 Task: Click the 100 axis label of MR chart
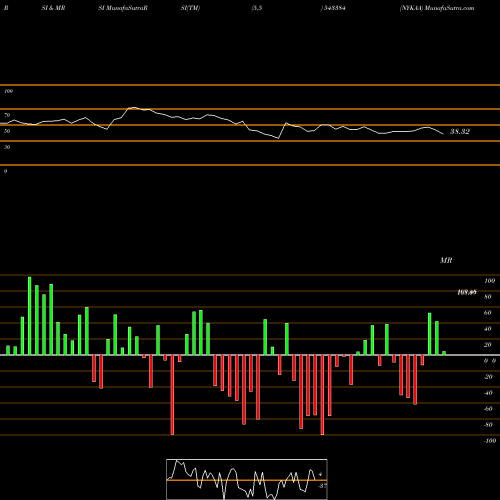point(489,281)
